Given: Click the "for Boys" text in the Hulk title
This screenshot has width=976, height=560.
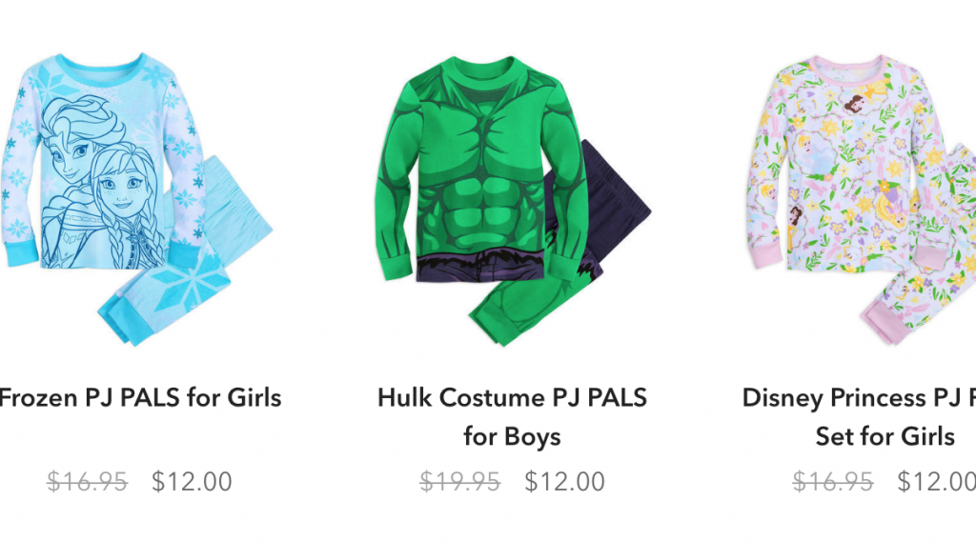Looking at the screenshot, I should click(512, 437).
